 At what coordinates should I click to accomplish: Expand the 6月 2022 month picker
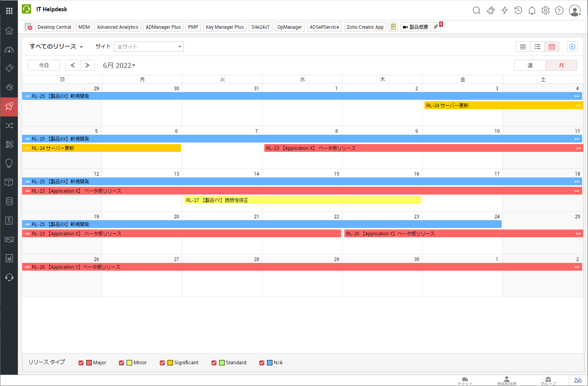(x=119, y=65)
